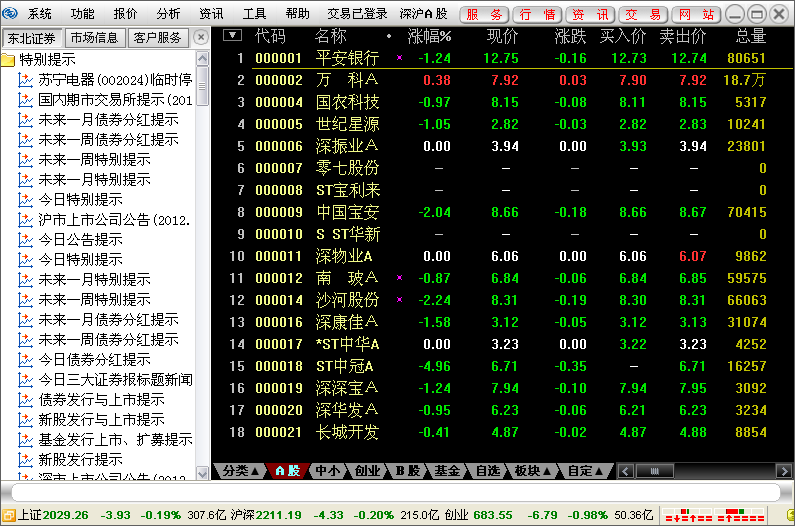
Task: Click chart icon beside 苏宁电器 notice
Action: 27,80
